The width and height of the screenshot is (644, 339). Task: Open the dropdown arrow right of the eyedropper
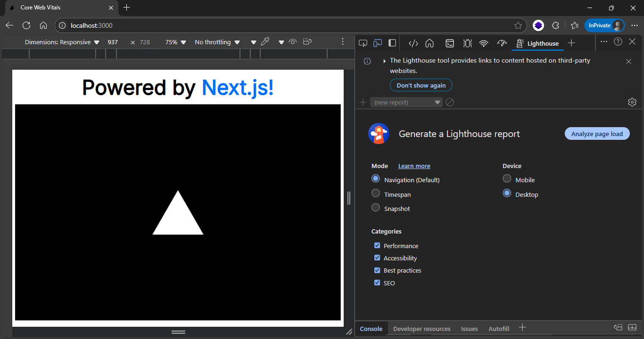coord(281,42)
